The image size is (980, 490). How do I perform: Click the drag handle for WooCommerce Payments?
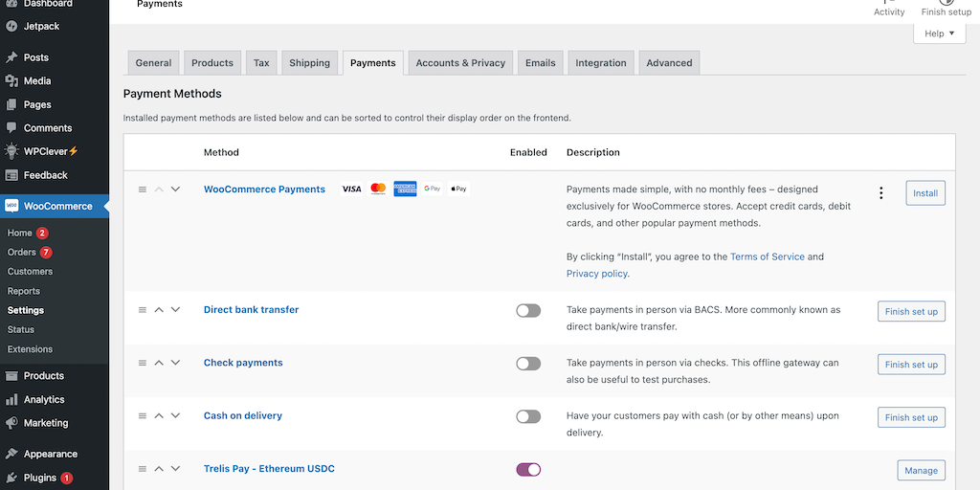coord(143,189)
